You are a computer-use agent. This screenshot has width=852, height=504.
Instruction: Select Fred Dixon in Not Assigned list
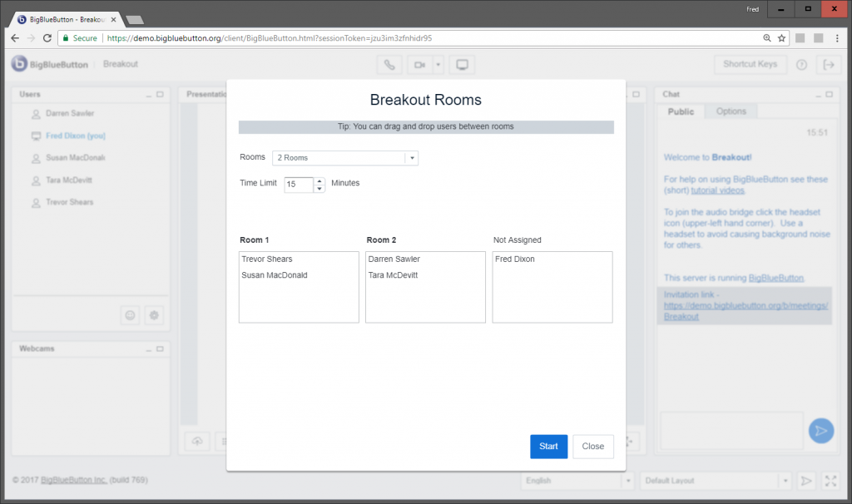514,259
